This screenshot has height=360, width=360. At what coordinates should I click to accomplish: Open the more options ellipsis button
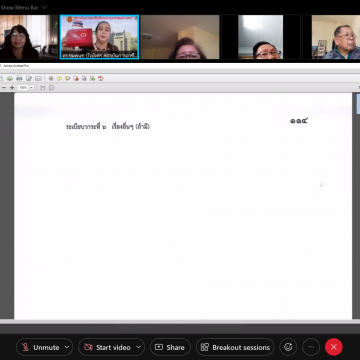pos(311,347)
